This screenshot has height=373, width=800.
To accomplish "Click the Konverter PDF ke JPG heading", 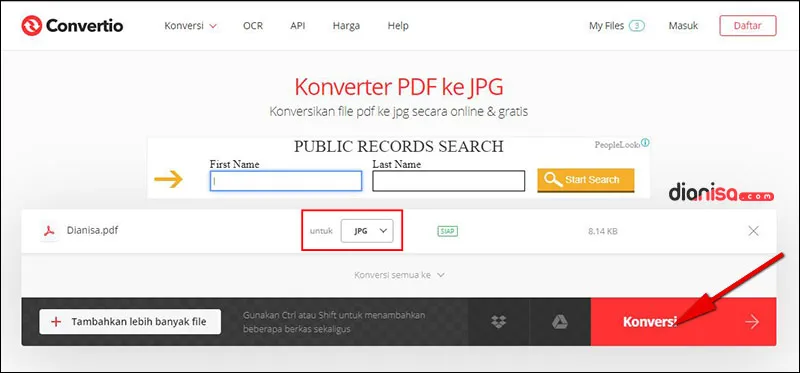I will [399, 87].
